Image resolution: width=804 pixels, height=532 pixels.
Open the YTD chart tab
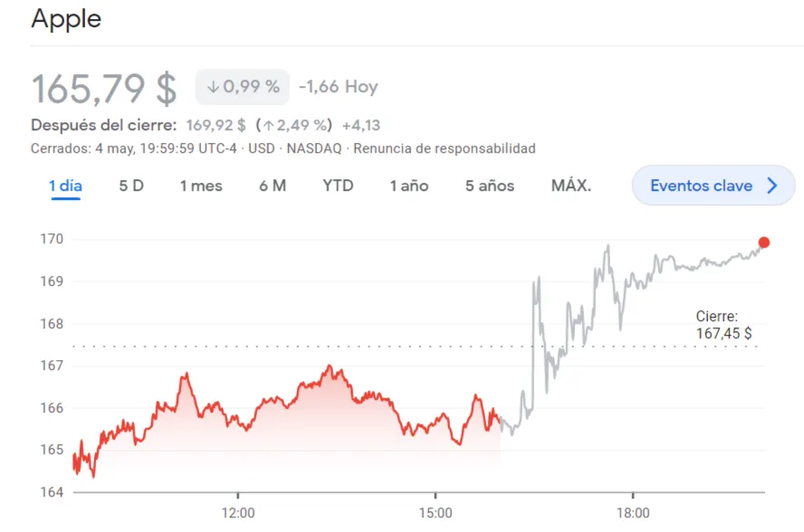click(x=338, y=185)
